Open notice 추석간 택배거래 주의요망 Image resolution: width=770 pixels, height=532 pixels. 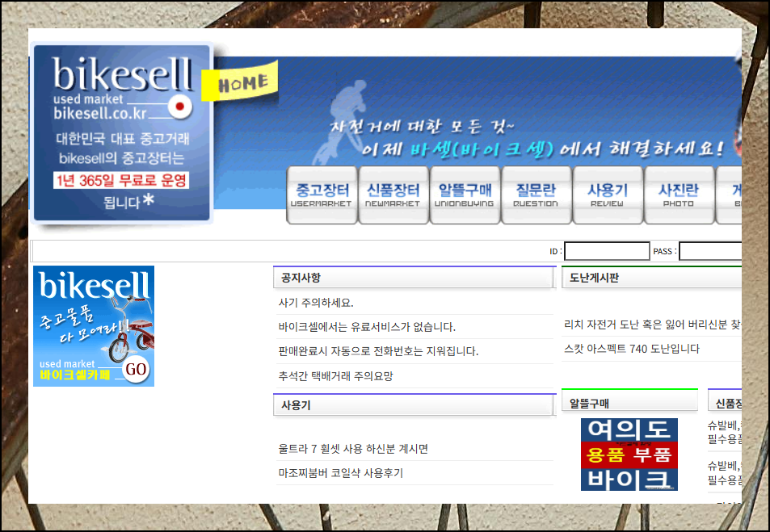[335, 376]
